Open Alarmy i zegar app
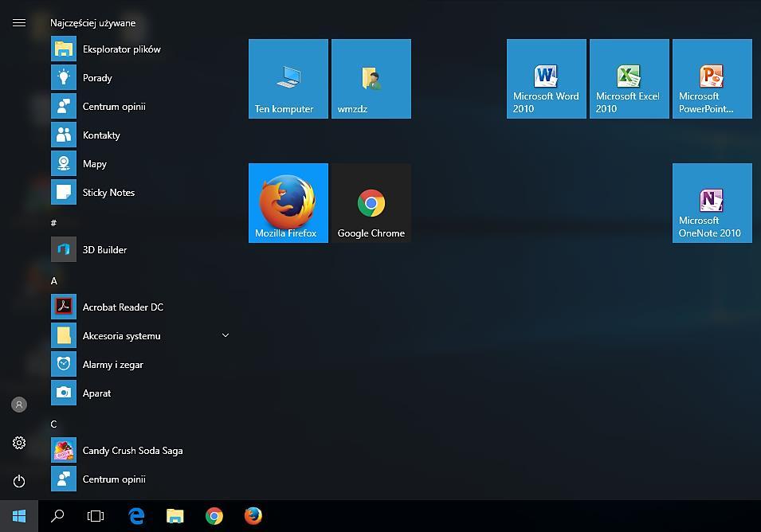Viewport: 761px width, 532px height. pyautogui.click(x=141, y=364)
